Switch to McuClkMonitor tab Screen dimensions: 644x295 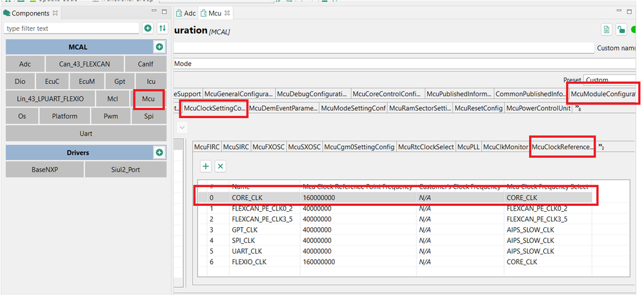[506, 147]
